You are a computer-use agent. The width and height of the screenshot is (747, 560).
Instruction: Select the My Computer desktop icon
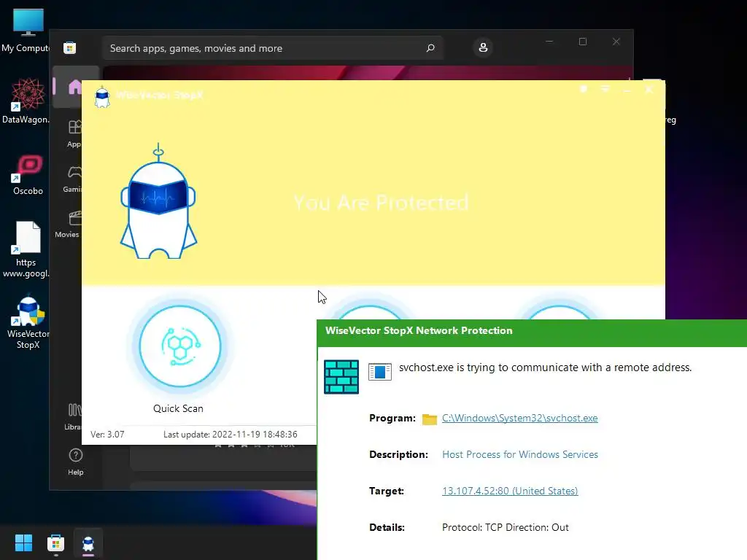(x=26, y=31)
